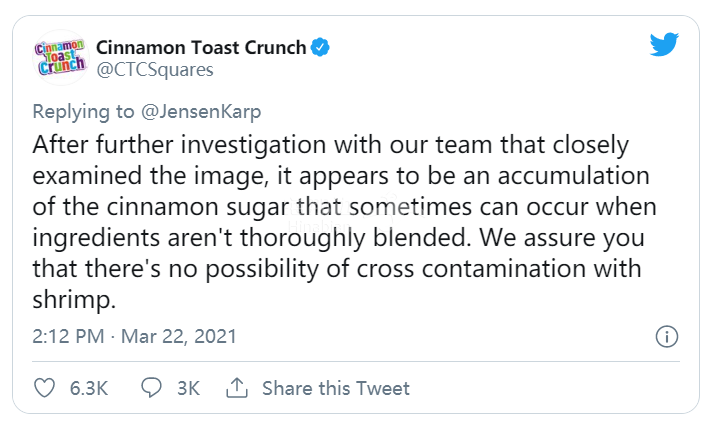The width and height of the screenshot is (712, 426).
Task: Click the share upload arrow icon
Action: pyautogui.click(x=237, y=388)
